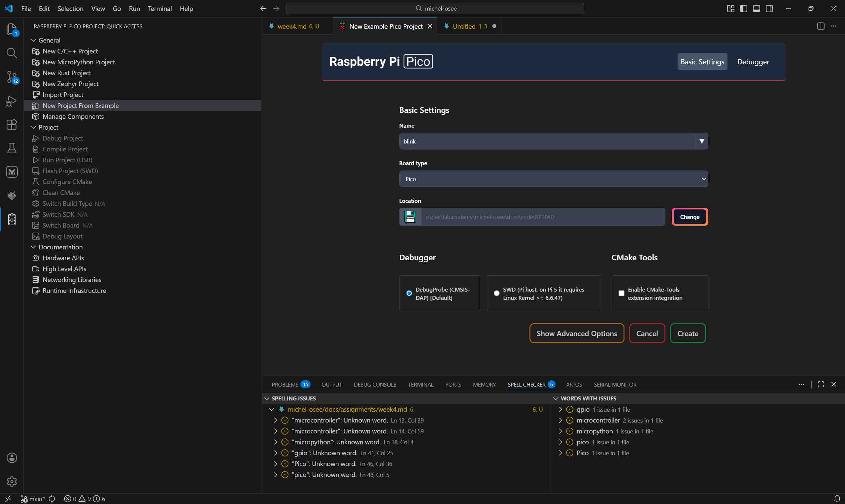Enable CMake-Tools extension integration checkbox
845x504 pixels.
click(621, 293)
